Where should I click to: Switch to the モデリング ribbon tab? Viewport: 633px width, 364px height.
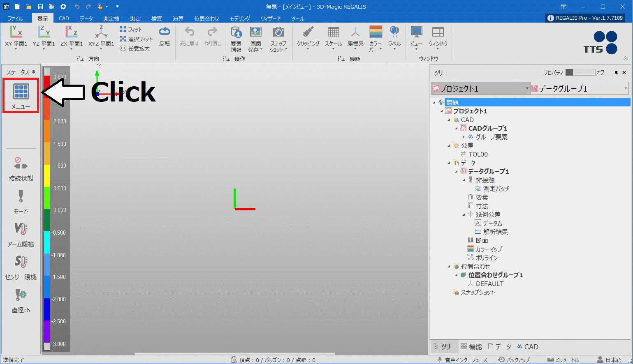click(x=240, y=18)
